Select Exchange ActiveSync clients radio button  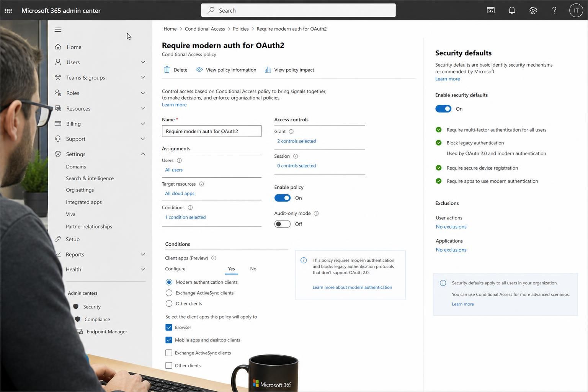click(169, 293)
